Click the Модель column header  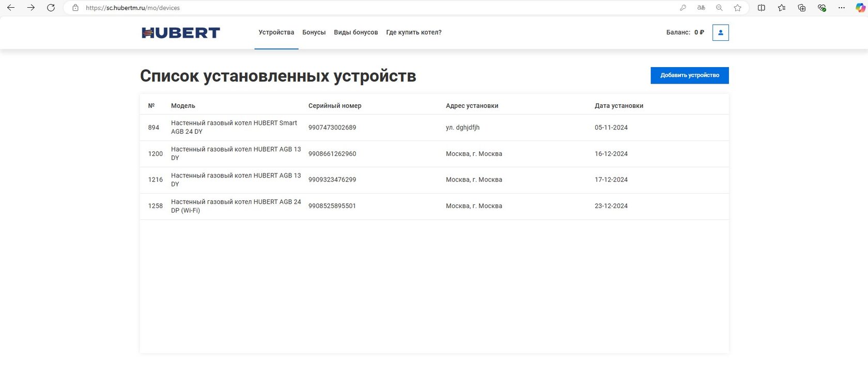point(183,106)
